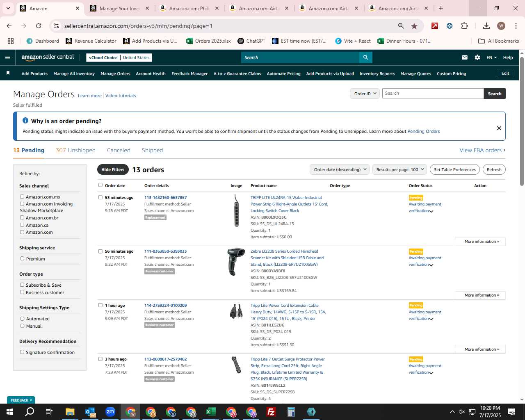This screenshot has height=420, width=525.
Task: Check the Signature Confirmation filter
Action: [x=22, y=352]
